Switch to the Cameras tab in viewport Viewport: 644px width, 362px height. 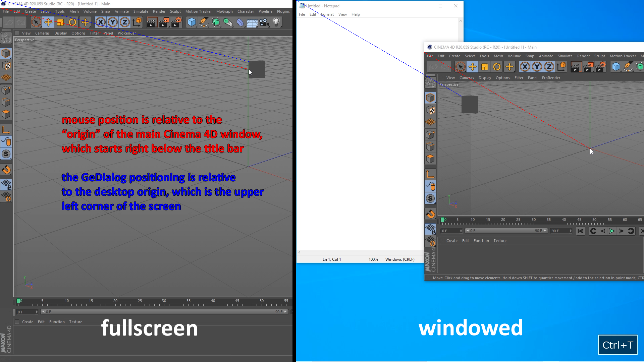pyautogui.click(x=42, y=33)
